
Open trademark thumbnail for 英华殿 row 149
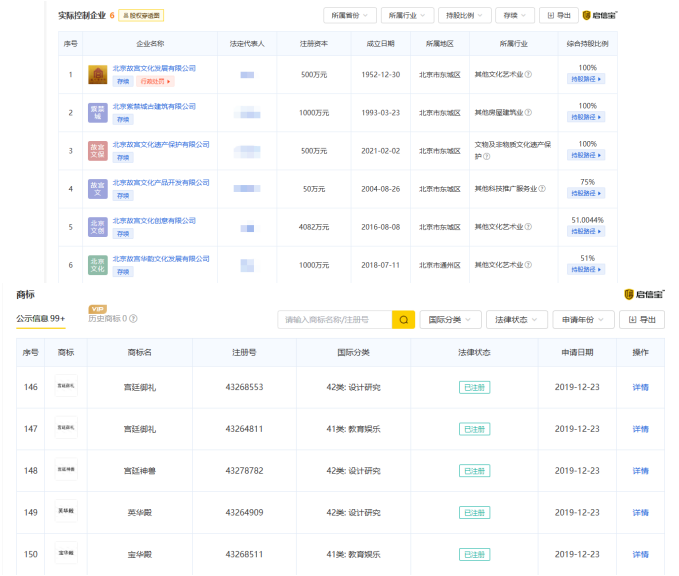pyautogui.click(x=66, y=511)
